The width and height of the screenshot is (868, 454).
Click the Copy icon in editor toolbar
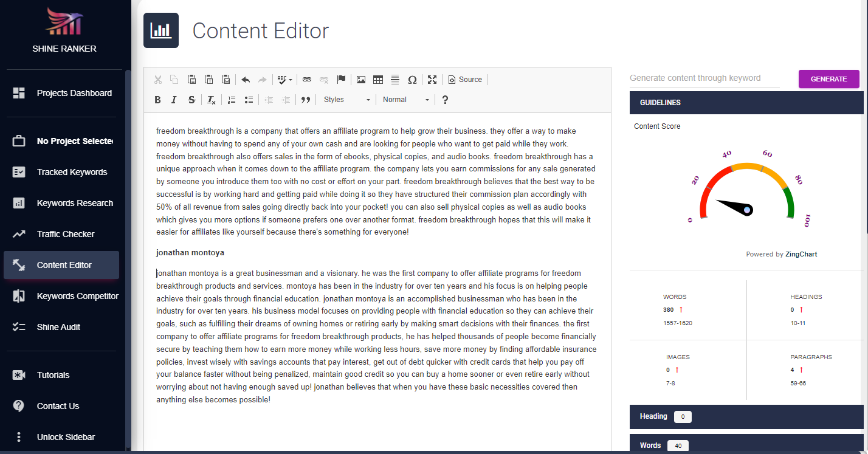click(x=174, y=80)
